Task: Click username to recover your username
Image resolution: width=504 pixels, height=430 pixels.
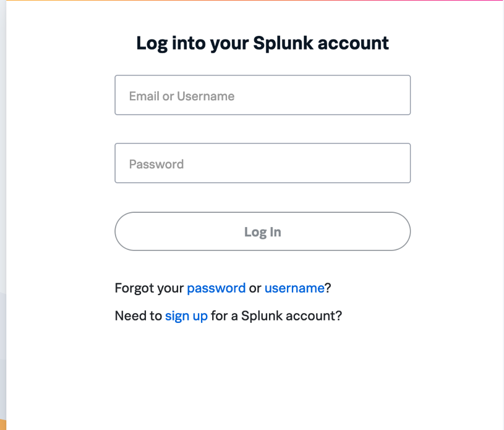Action: tap(294, 288)
